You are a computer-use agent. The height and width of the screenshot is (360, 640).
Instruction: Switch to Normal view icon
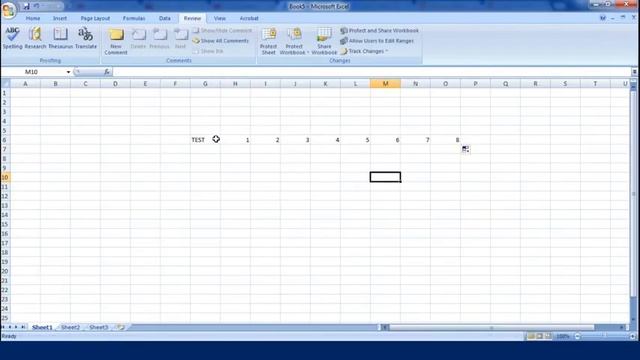(531, 336)
